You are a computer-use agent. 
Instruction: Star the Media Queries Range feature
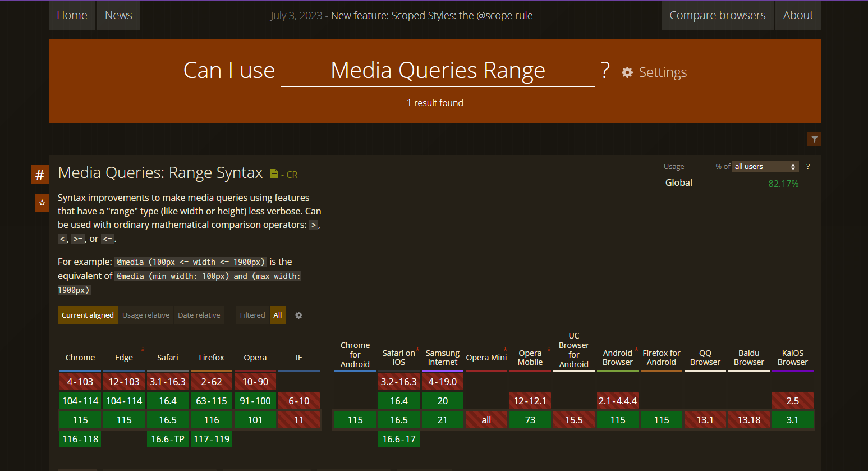42,203
